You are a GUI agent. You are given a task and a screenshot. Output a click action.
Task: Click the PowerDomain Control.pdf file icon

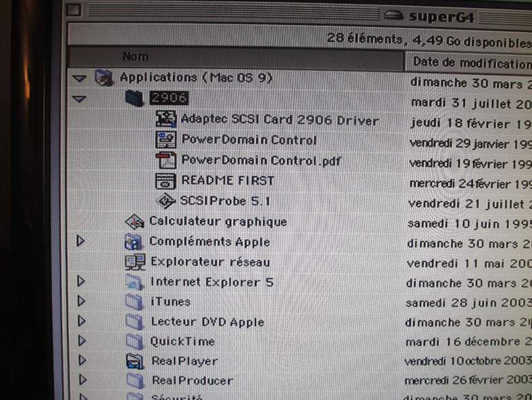(166, 161)
